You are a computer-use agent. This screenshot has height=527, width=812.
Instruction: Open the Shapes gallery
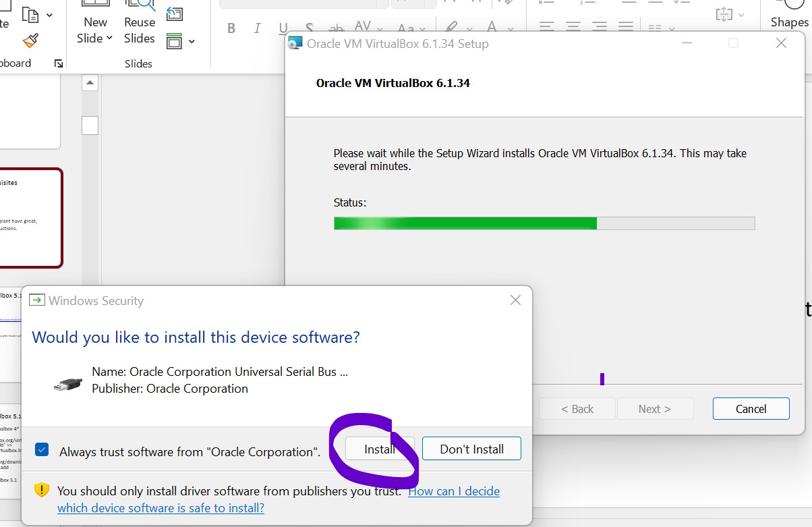click(x=789, y=22)
